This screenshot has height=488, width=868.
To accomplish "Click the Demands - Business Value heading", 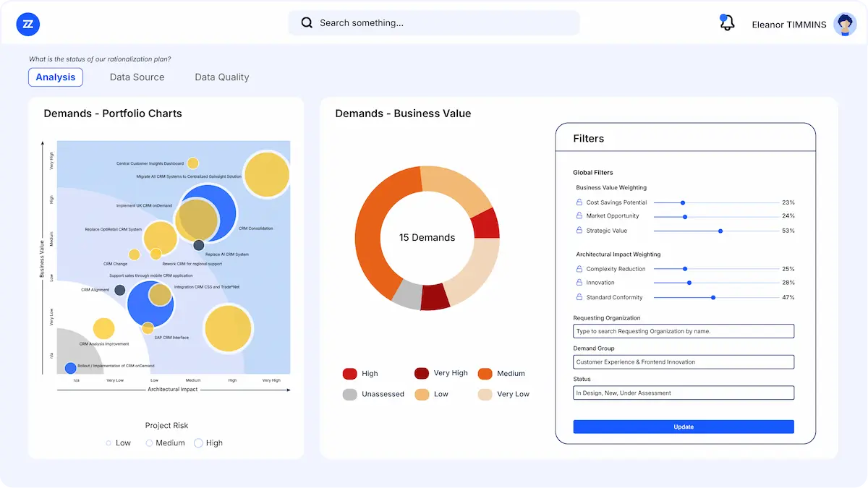I will point(403,114).
